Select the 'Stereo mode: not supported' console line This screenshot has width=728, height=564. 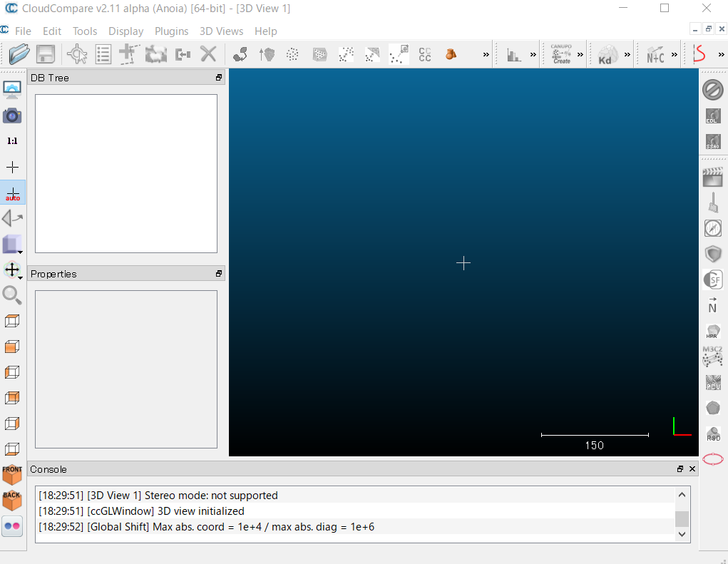coord(355,496)
